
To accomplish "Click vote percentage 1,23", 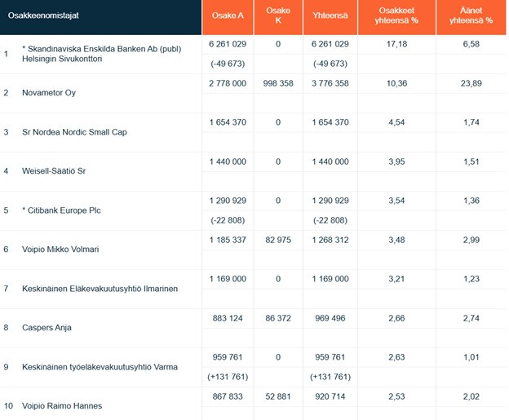I will coord(471,279).
